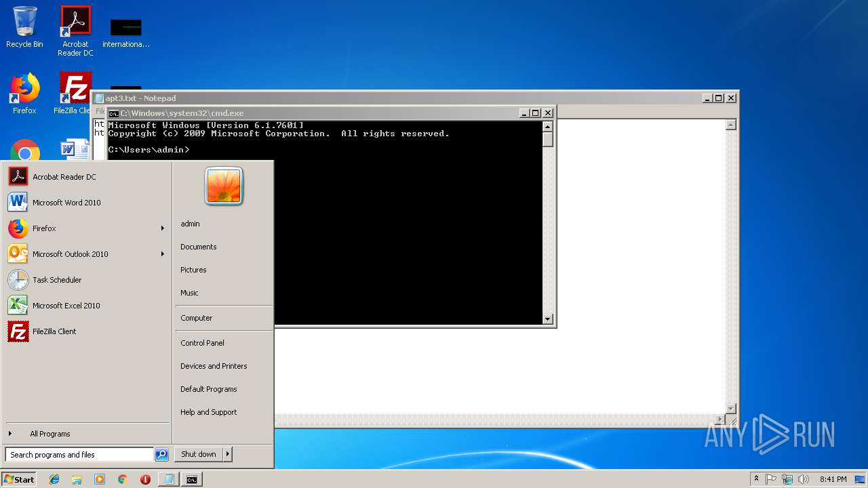This screenshot has height=488, width=868.
Task: Click the Notepad title bar icon
Action: (x=99, y=98)
